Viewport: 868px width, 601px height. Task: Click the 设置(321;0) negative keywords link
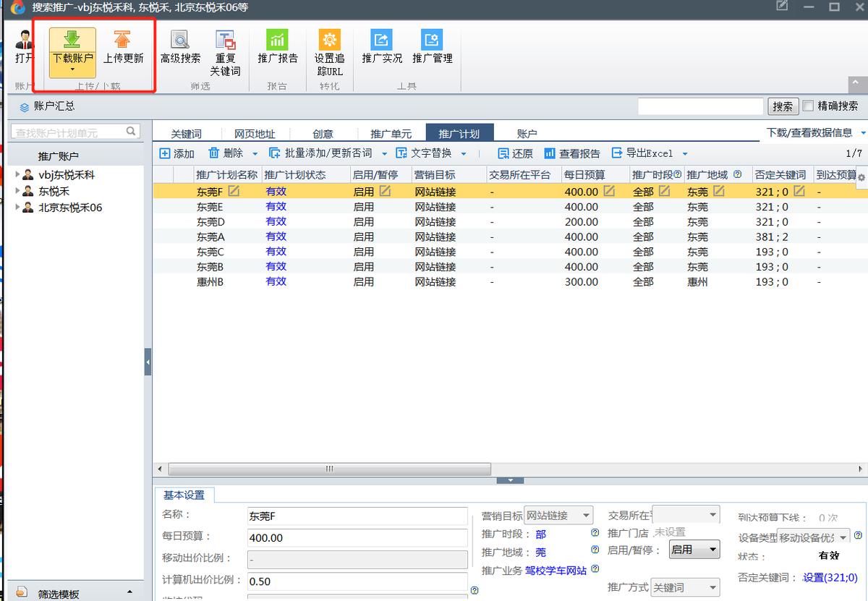[x=830, y=578]
